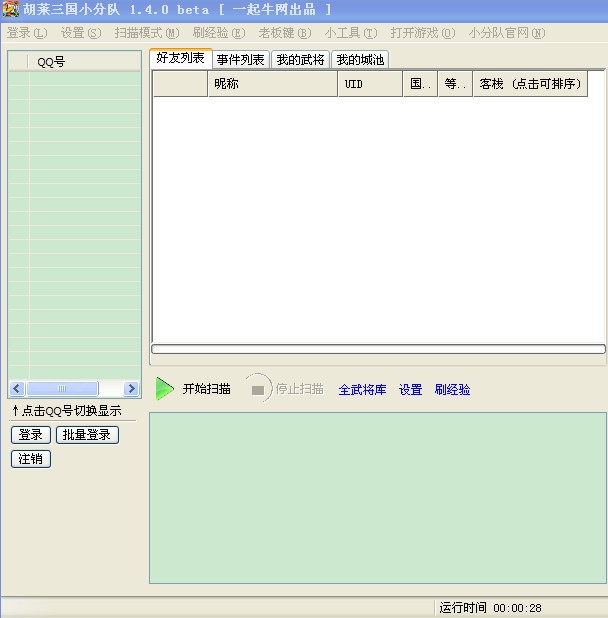Viewport: 608px width, 618px height.
Task: Switch to the 我的城池 tab
Action: coord(360,60)
